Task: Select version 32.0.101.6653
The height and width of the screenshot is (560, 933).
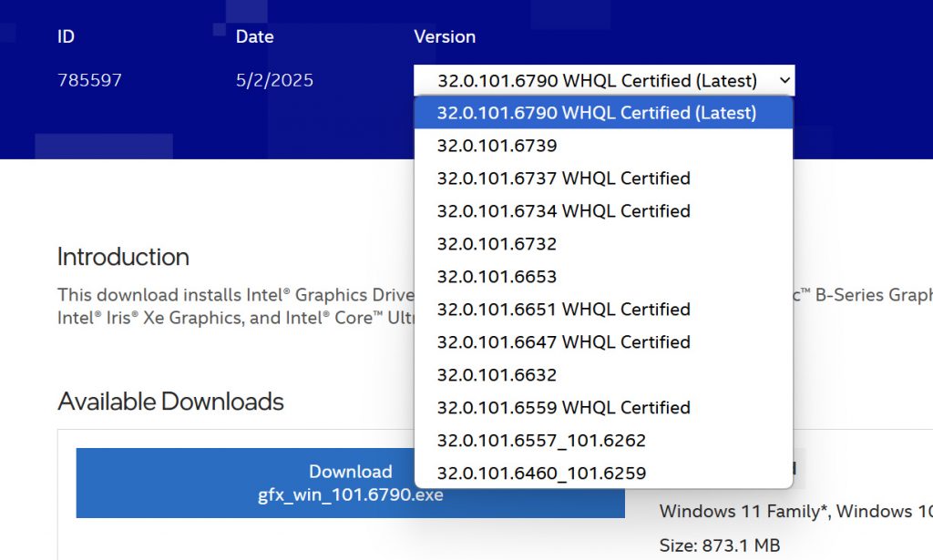Action: click(x=603, y=276)
